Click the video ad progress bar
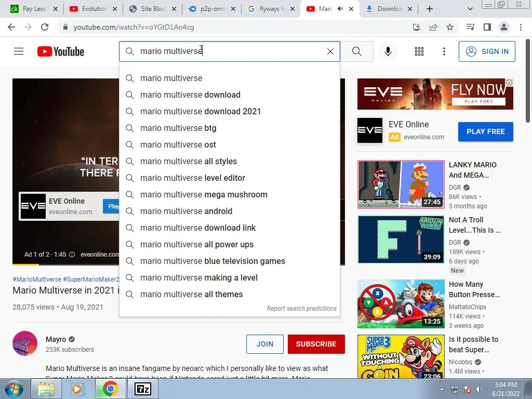The height and width of the screenshot is (399, 532). tap(66, 264)
